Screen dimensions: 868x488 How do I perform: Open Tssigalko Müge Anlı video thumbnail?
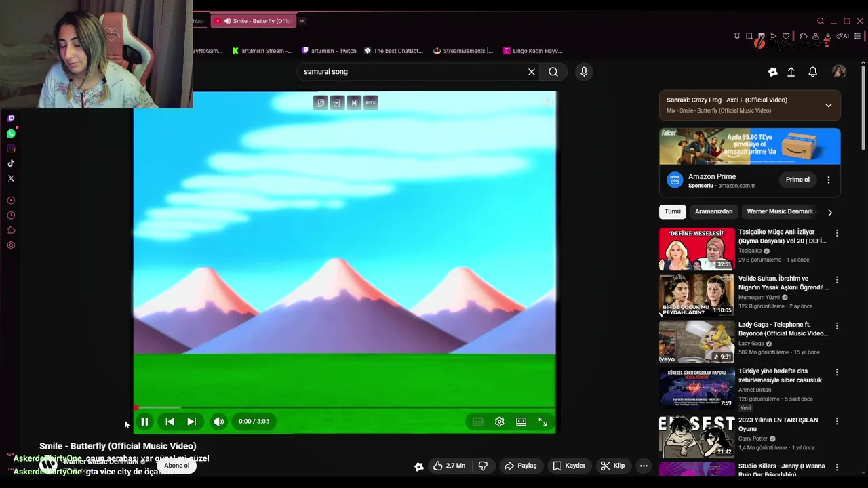click(696, 249)
